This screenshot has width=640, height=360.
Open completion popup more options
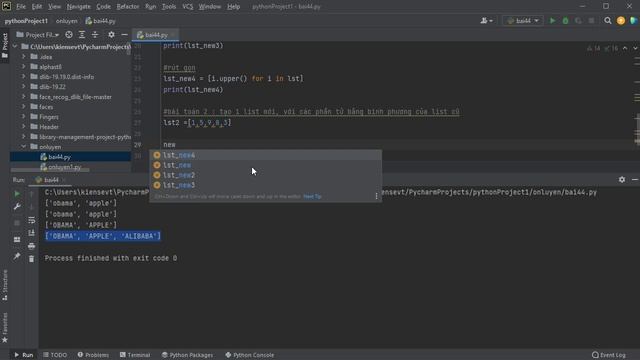click(376, 196)
